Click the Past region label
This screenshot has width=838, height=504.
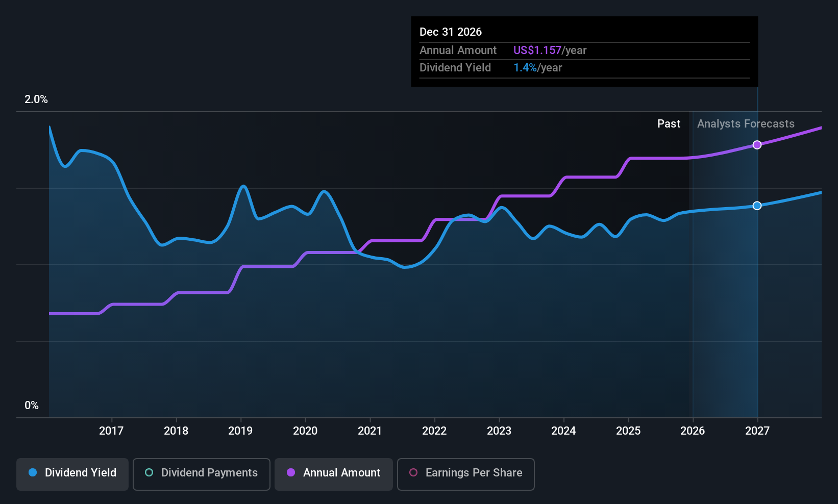[669, 124]
